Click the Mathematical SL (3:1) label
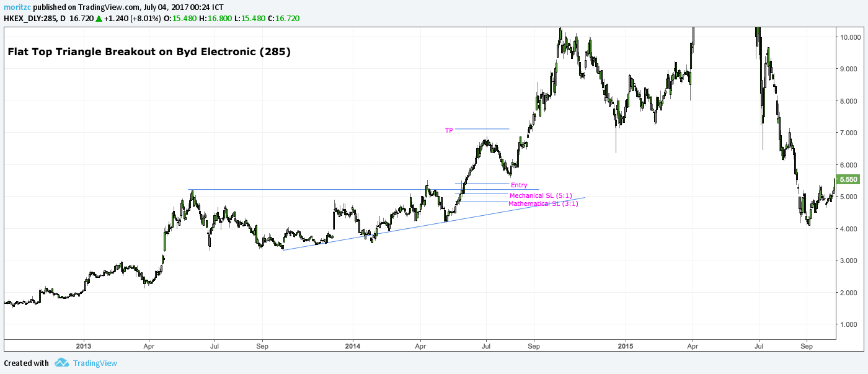 (543, 203)
